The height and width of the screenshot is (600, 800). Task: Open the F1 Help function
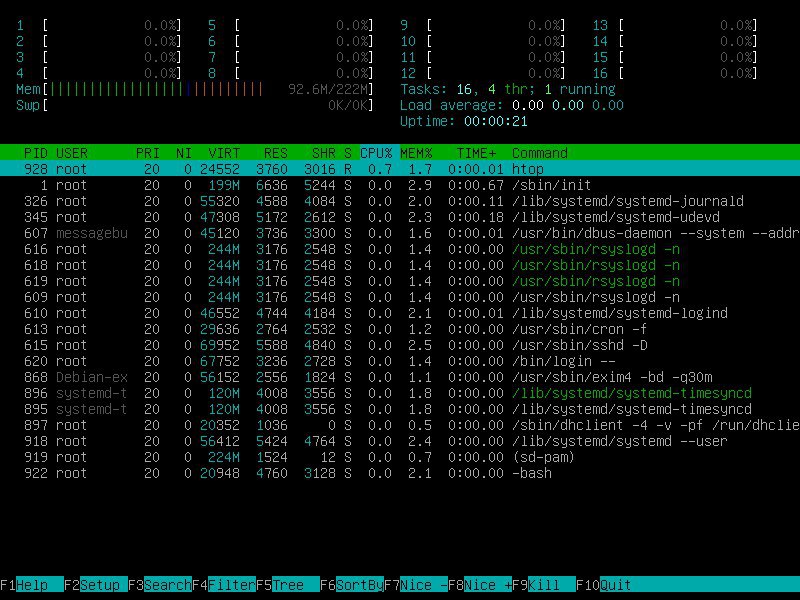tap(32, 585)
